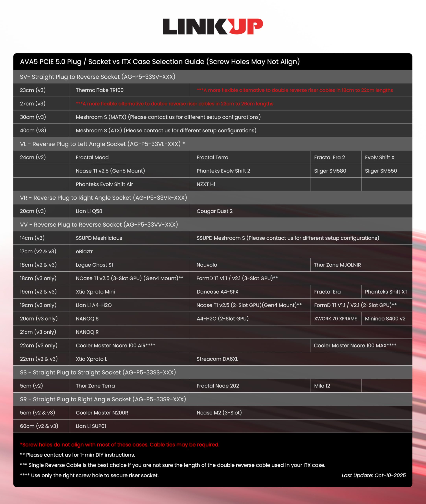Click Phanteks Shift XT cell

386,292
